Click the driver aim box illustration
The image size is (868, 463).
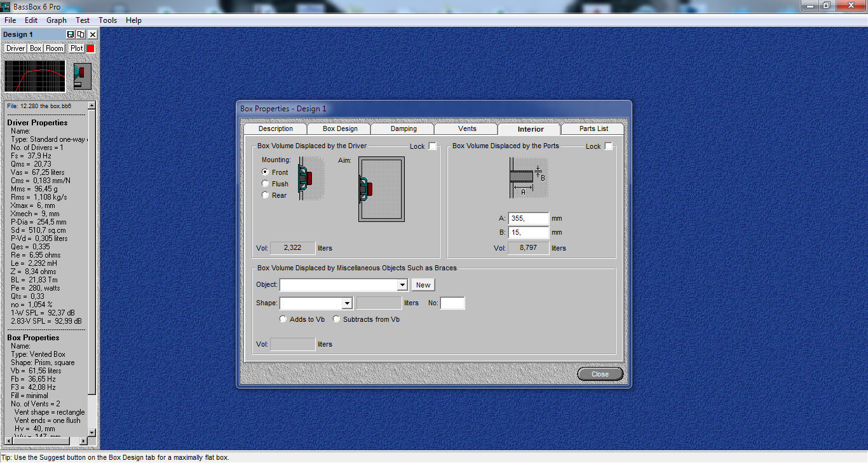coord(381,190)
